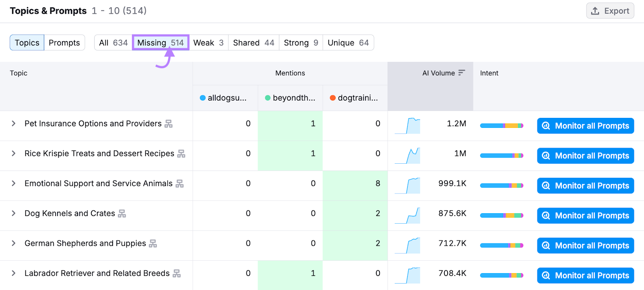Click intent bar for Emotional Support Animals
The image size is (644, 290).
click(x=502, y=186)
